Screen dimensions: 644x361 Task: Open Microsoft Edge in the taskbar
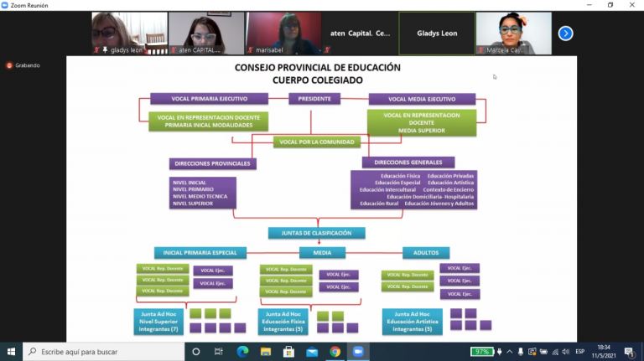click(242, 352)
